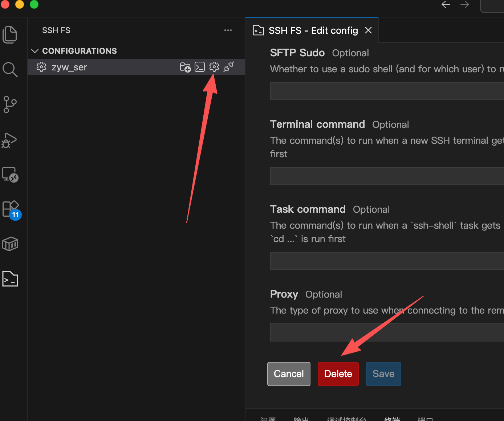This screenshot has width=504, height=421.
Task: Open the 端口 panel tab
Action: point(425,419)
